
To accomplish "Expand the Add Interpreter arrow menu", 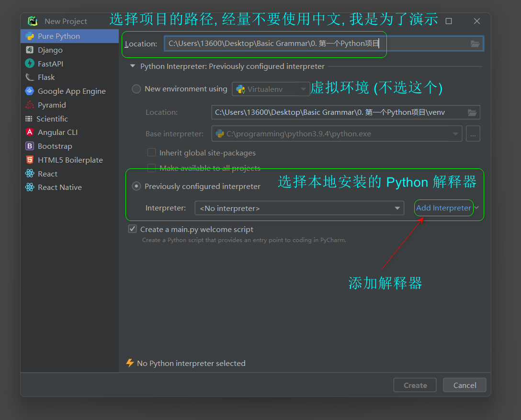I will (x=476, y=208).
